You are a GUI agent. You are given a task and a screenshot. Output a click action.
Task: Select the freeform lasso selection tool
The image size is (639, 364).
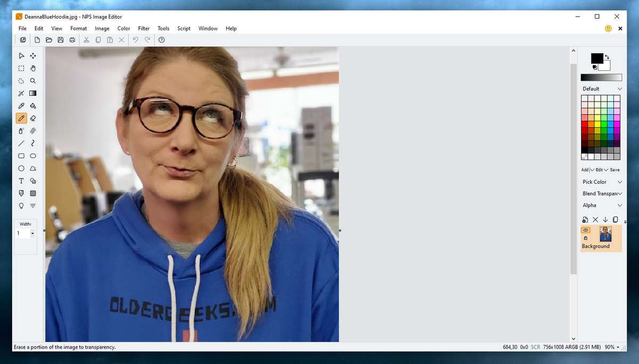point(21,81)
